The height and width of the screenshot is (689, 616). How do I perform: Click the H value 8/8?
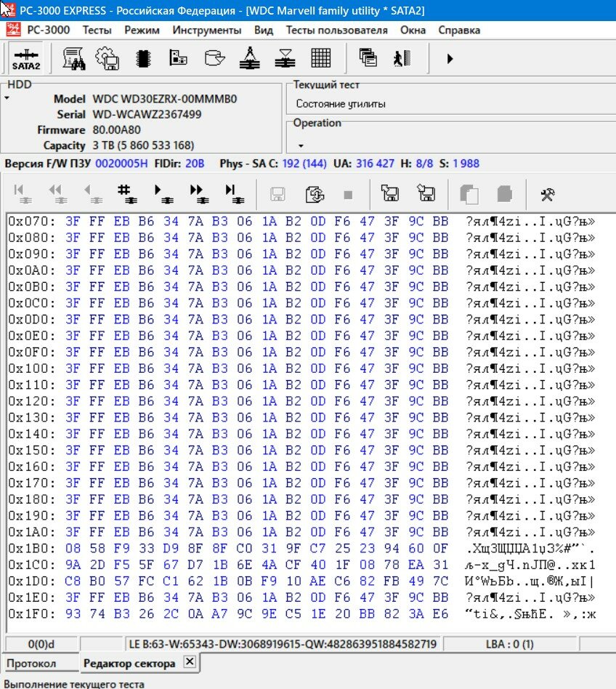(424, 164)
